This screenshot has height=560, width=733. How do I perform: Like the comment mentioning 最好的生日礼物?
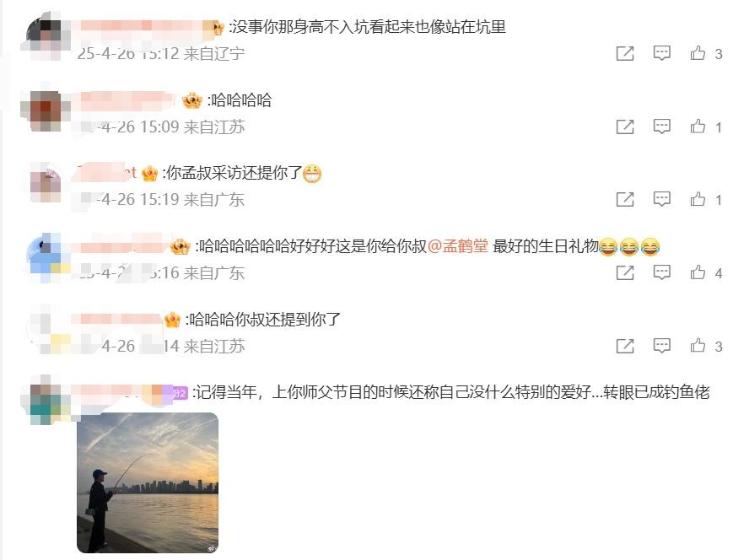tap(698, 272)
